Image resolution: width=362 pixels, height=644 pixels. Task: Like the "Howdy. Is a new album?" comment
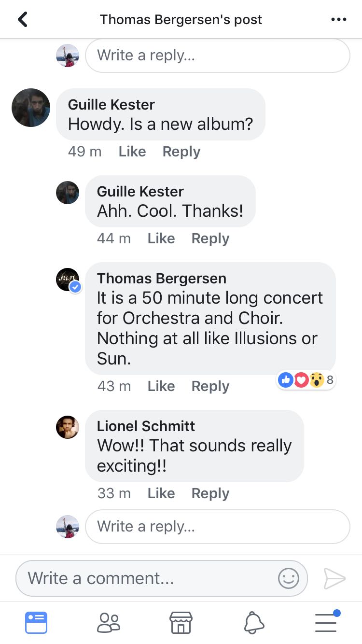point(132,152)
